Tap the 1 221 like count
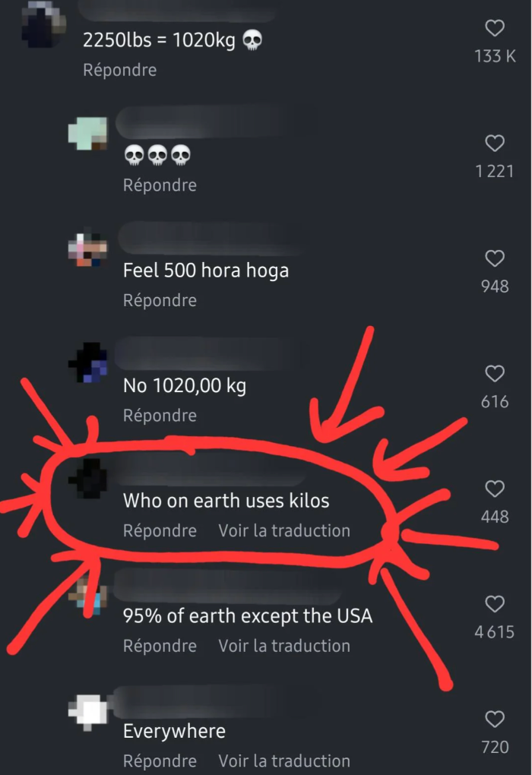This screenshot has height=775, width=532. click(495, 171)
